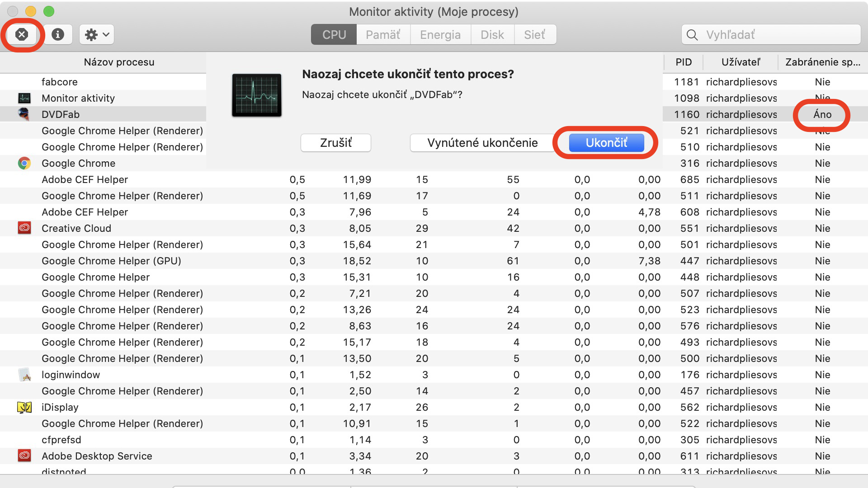The width and height of the screenshot is (868, 488).
Task: Sort by the PID column header
Action: point(684,62)
